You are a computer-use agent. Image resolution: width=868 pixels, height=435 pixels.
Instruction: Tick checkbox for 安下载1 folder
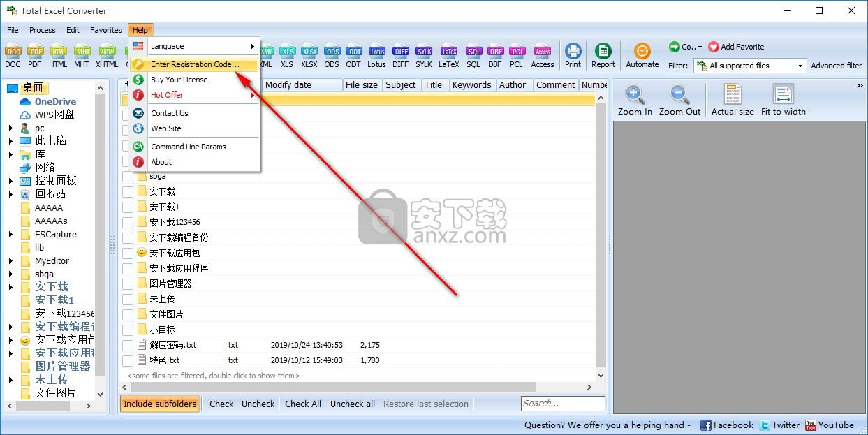(x=128, y=207)
